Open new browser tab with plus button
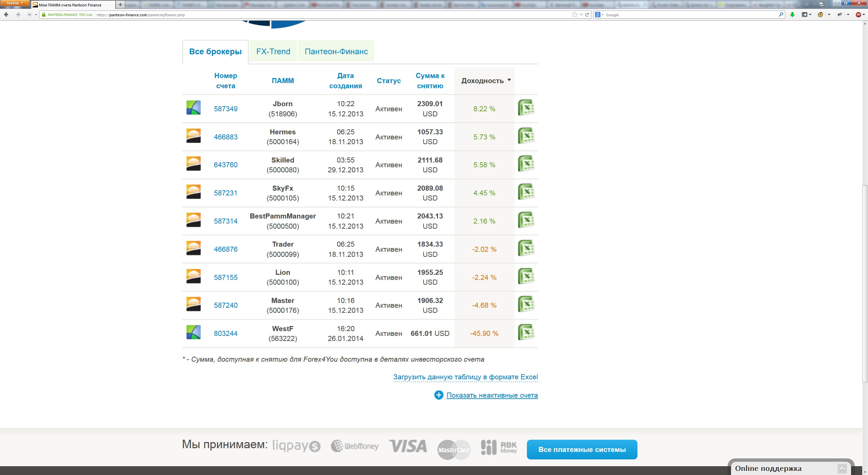Screen dimensions: 868x475 click(x=120, y=5)
